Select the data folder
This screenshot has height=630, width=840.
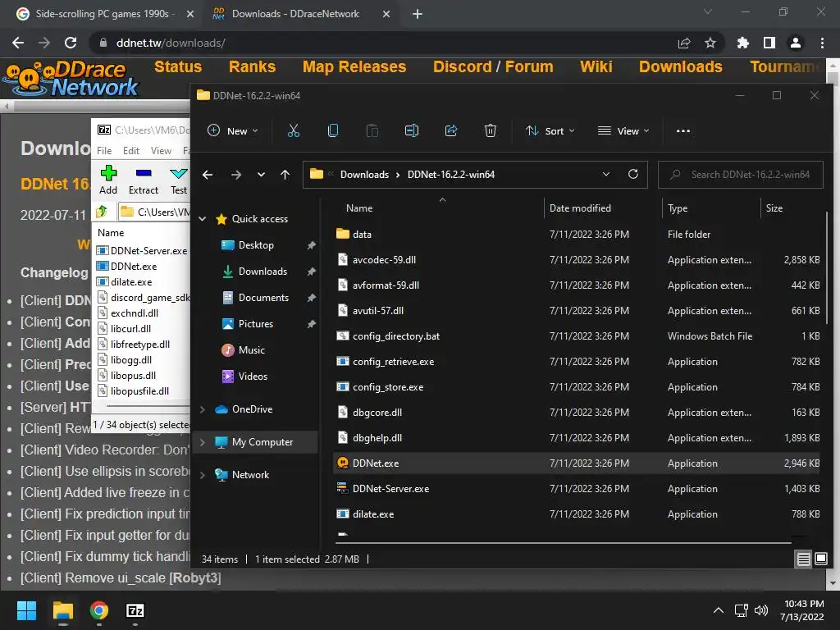(x=577, y=234)
